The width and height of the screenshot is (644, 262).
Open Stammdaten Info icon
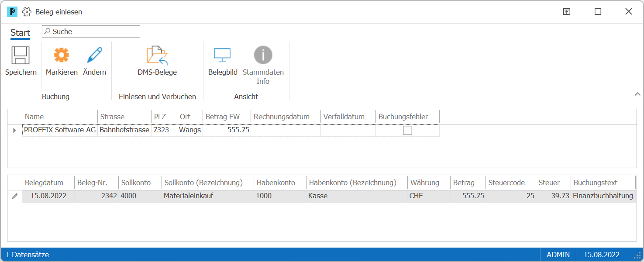click(263, 55)
